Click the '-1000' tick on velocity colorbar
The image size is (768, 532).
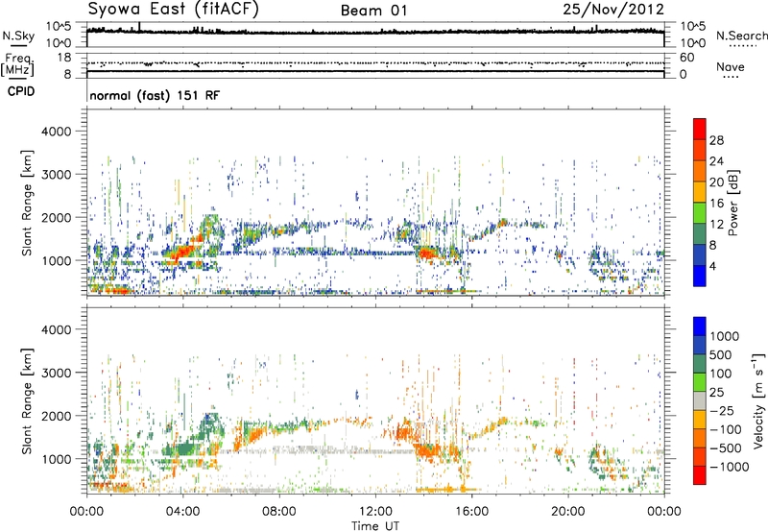click(x=729, y=467)
